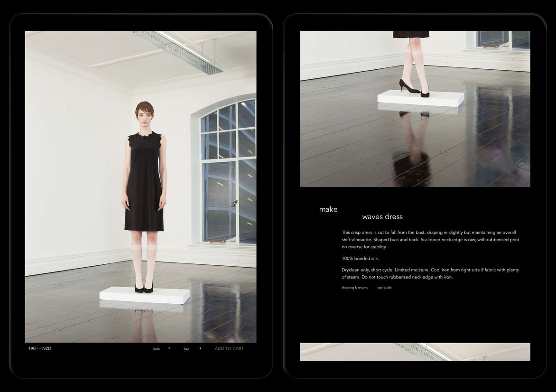Tap the arched window in the left photo
Screen dimensions: 556x392
(228, 171)
